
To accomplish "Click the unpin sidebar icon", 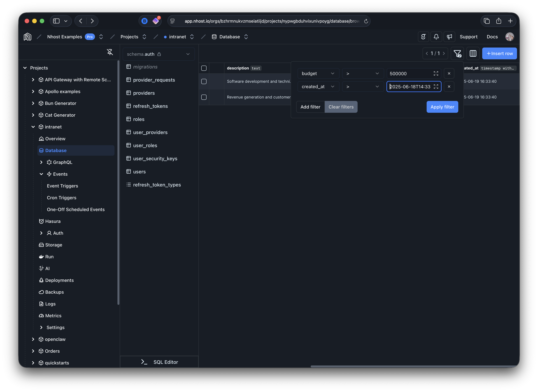I will [110, 52].
